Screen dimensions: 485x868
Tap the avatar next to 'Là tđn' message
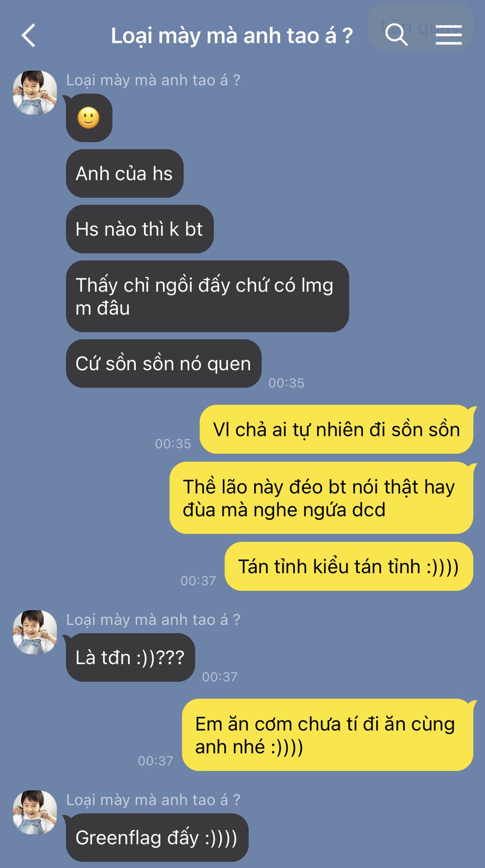tap(35, 632)
